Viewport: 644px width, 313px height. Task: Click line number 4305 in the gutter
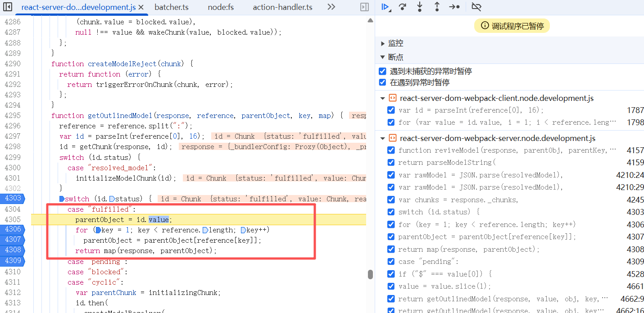[x=13, y=220]
